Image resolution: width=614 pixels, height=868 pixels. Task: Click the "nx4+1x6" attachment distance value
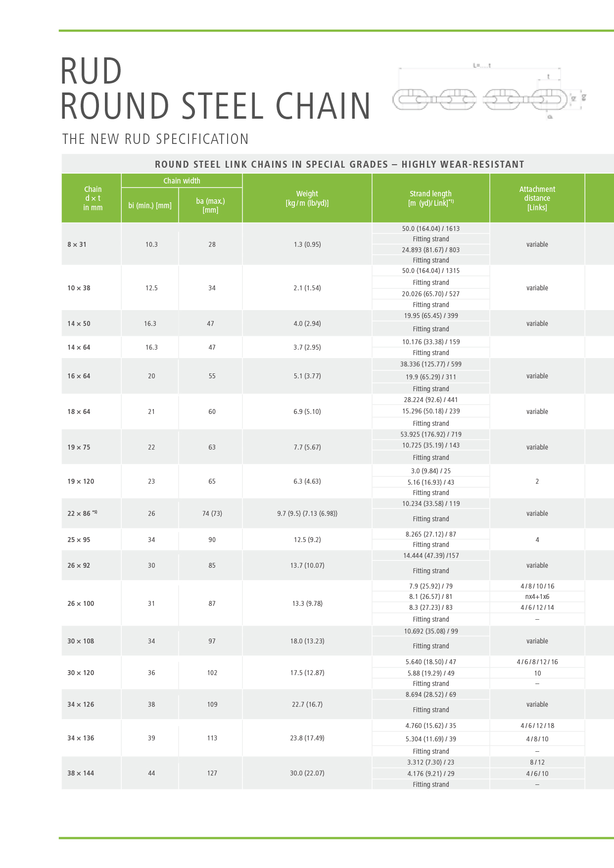pyautogui.click(x=537, y=596)
